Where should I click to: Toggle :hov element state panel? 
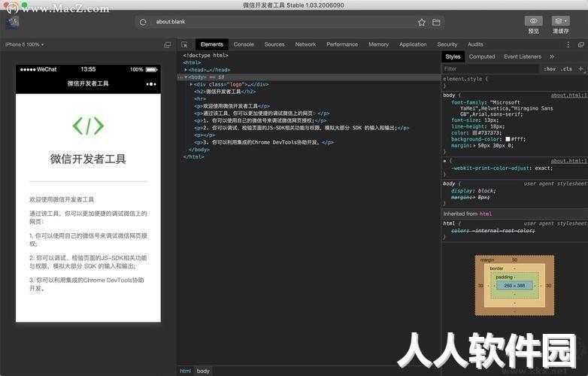click(550, 69)
